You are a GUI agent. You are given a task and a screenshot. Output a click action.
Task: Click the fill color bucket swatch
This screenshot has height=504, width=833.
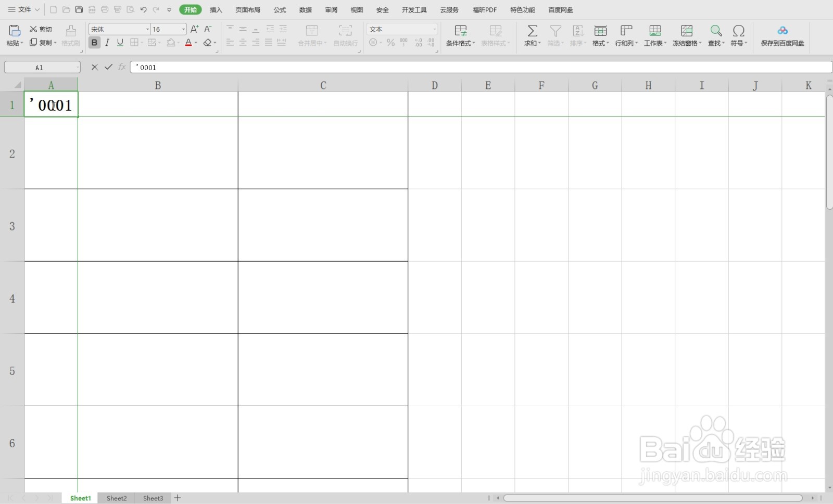pos(171,43)
